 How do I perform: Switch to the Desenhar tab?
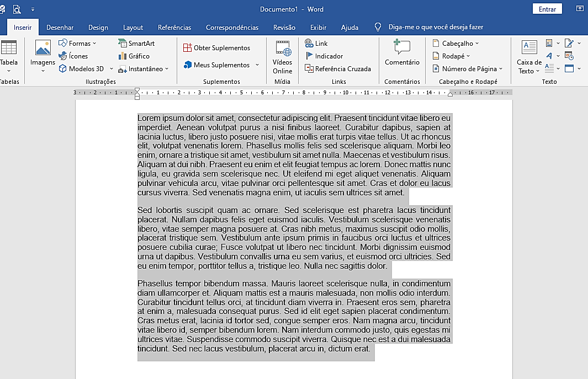[x=60, y=28]
